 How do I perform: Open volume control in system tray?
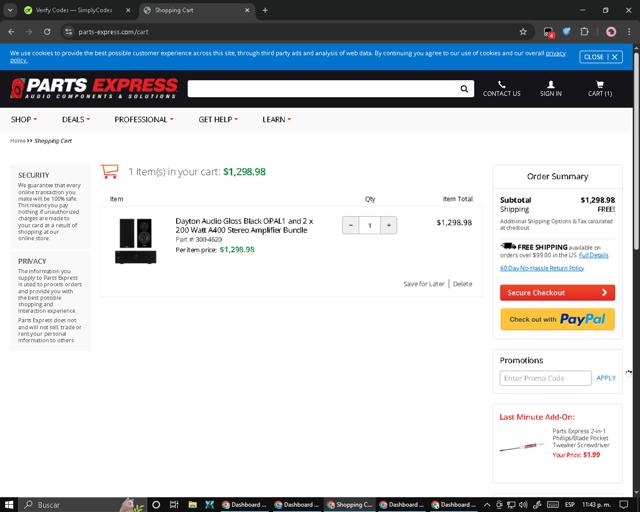click(523, 505)
